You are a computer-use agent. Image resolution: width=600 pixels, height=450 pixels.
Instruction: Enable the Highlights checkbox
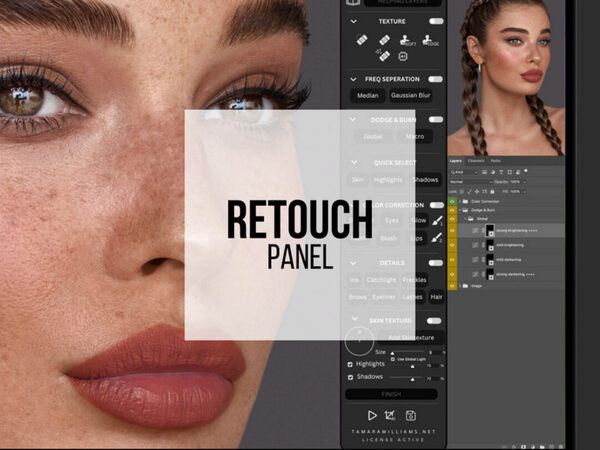[349, 364]
